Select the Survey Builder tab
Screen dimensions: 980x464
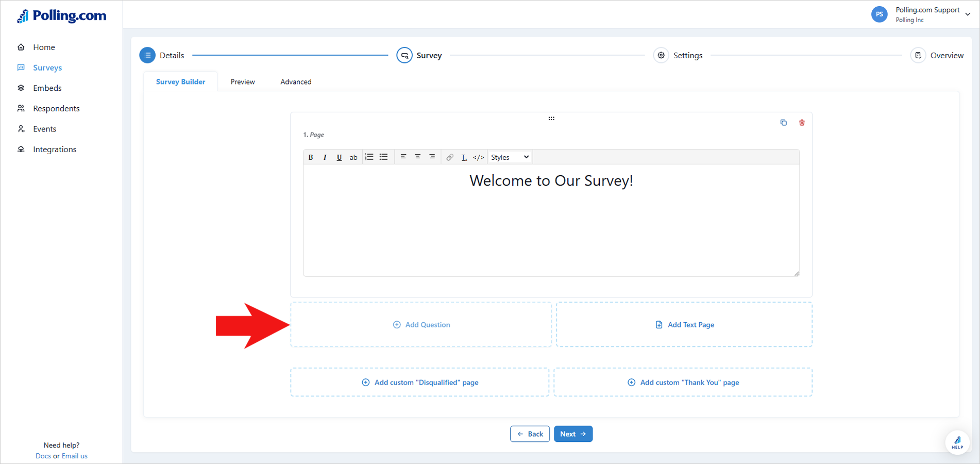180,81
